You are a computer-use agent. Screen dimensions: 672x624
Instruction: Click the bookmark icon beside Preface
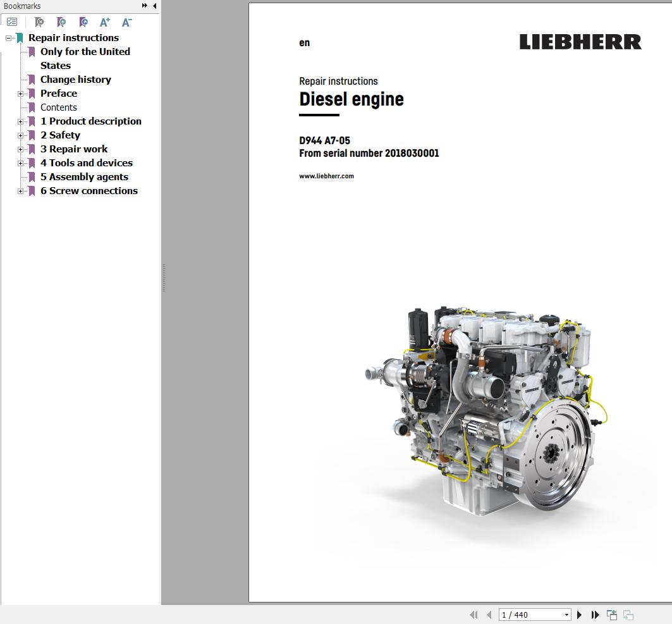[32, 94]
